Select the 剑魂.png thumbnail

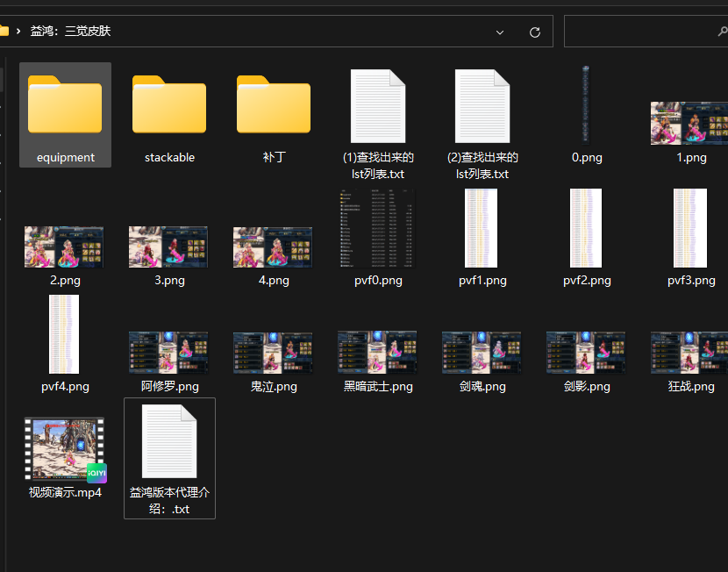[482, 353]
